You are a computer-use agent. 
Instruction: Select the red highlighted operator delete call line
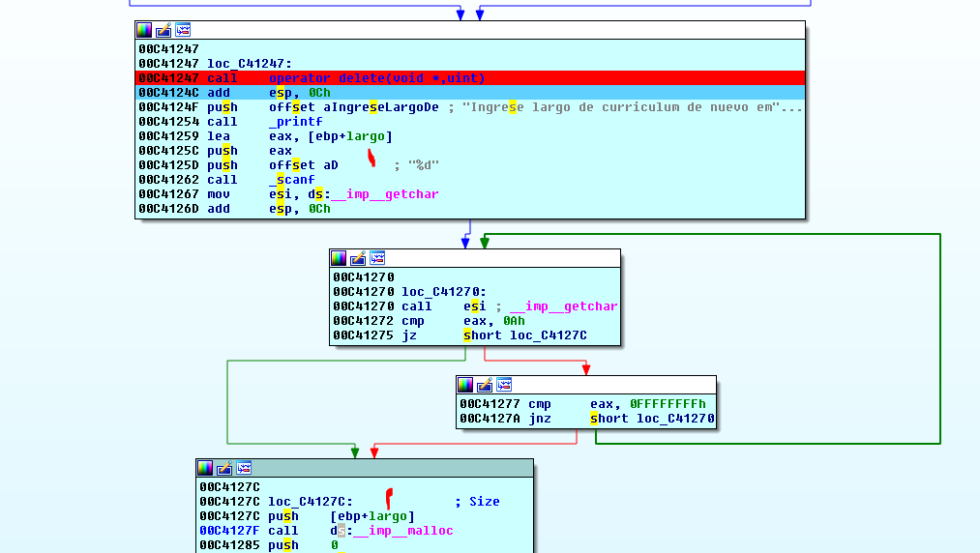[x=376, y=78]
